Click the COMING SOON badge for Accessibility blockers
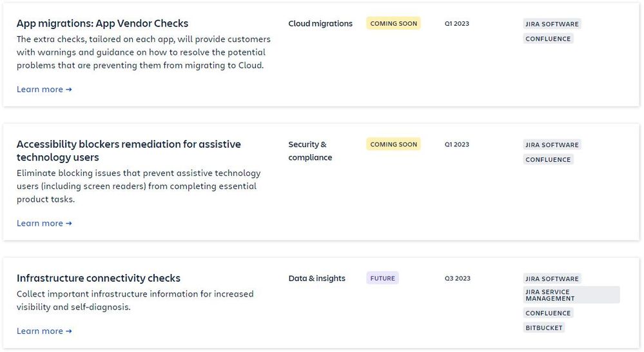 point(393,144)
